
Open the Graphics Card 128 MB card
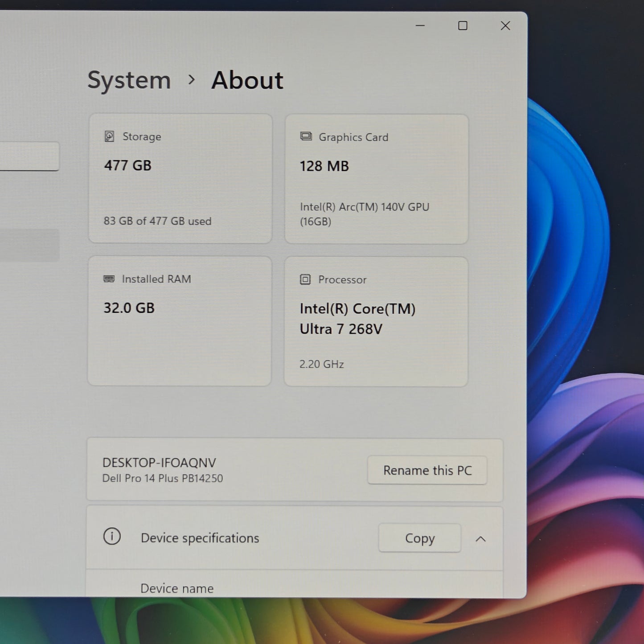pyautogui.click(x=377, y=179)
